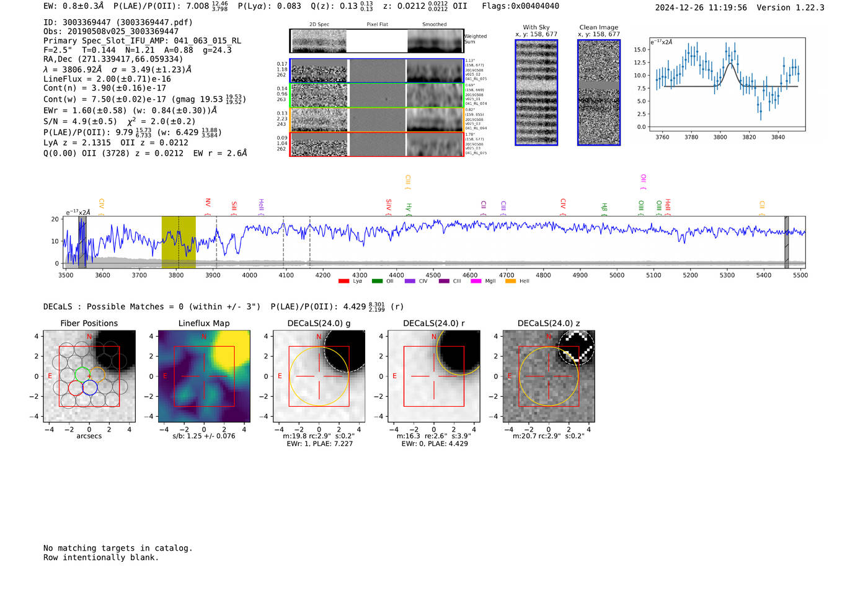Select the Flags:0x00404040 header text

521,6
